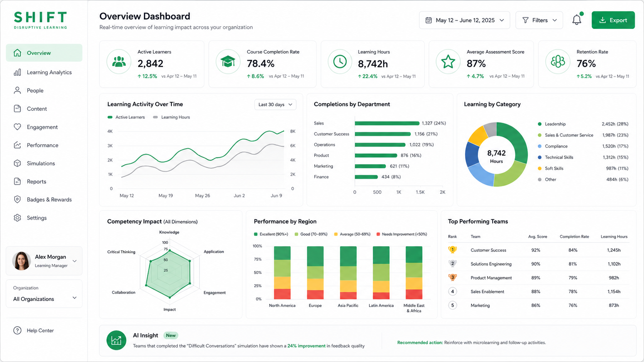
Task: Click the rank 4 circle badge
Action: pos(453,291)
